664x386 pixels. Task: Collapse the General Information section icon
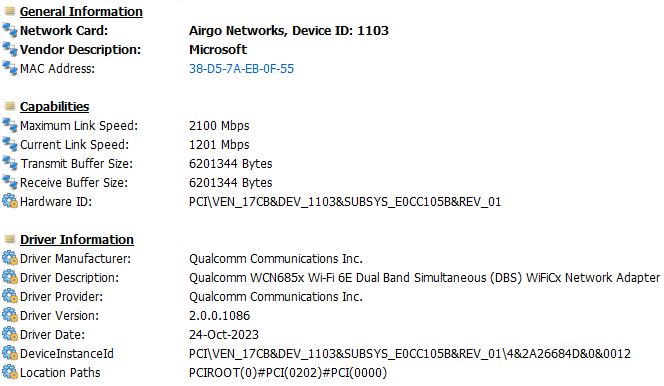coord(10,11)
